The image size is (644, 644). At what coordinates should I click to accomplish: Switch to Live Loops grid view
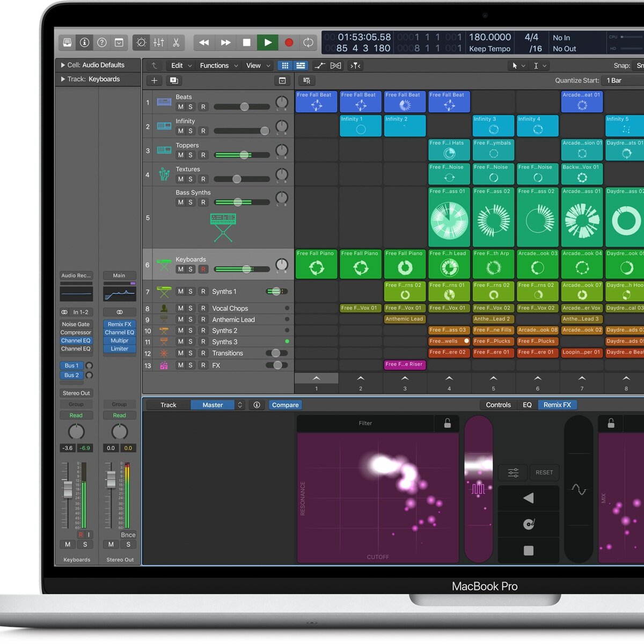pyautogui.click(x=285, y=65)
